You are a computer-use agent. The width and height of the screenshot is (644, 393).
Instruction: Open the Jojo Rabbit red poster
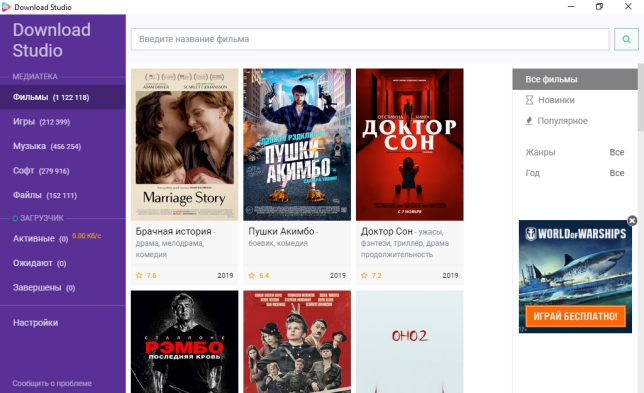tap(297, 342)
